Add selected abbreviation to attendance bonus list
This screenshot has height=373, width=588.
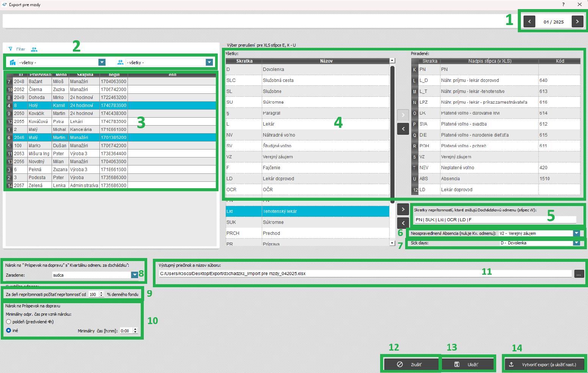pos(403,209)
